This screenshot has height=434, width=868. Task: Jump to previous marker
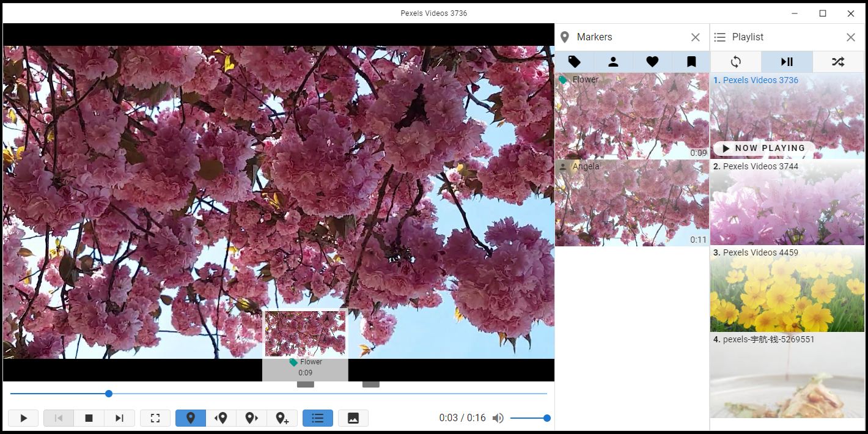coord(221,418)
